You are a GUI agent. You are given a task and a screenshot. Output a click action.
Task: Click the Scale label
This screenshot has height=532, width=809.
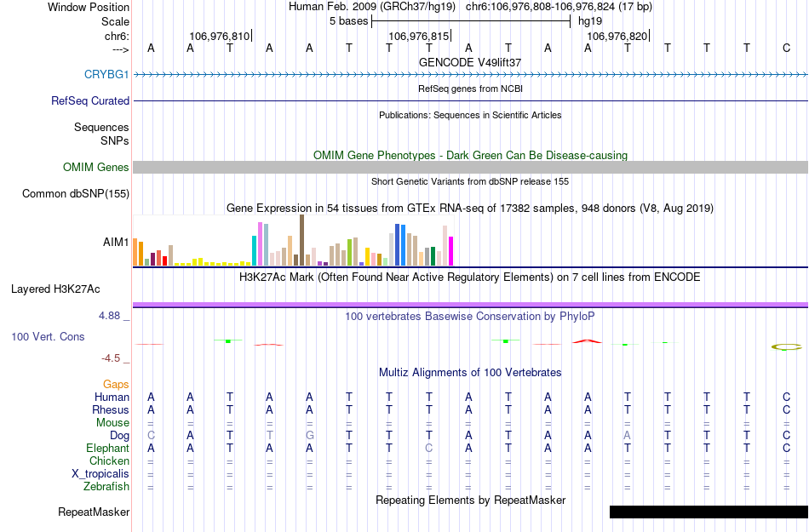pyautogui.click(x=115, y=21)
